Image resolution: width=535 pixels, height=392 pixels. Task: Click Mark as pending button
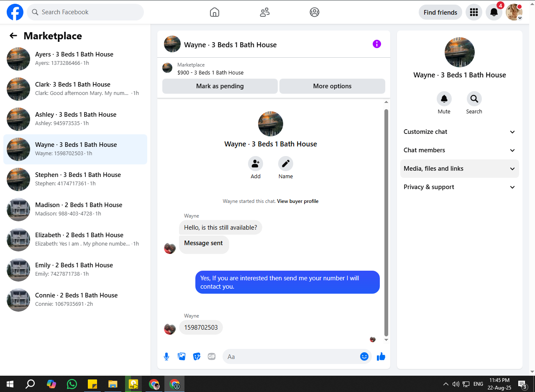[220, 86]
